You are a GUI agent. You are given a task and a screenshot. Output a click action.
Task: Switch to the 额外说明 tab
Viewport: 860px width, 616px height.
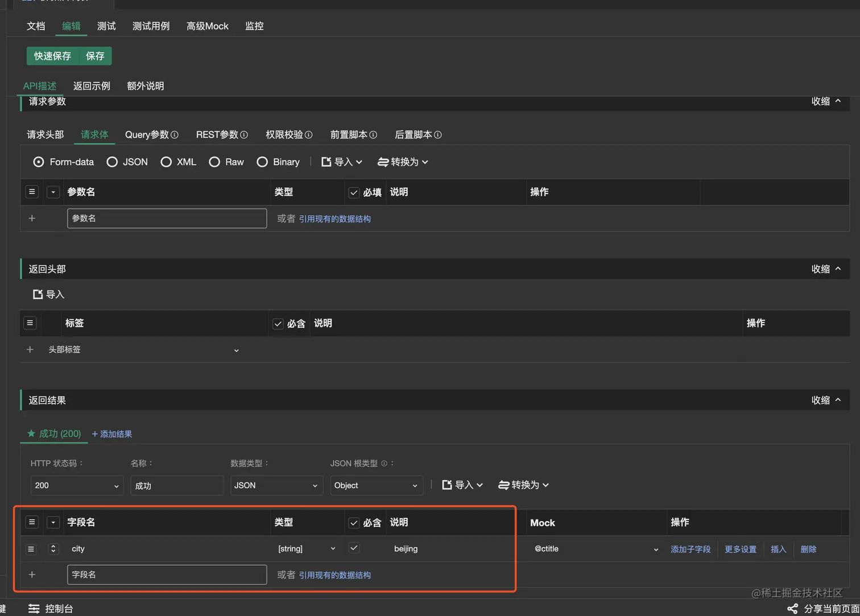pos(146,86)
